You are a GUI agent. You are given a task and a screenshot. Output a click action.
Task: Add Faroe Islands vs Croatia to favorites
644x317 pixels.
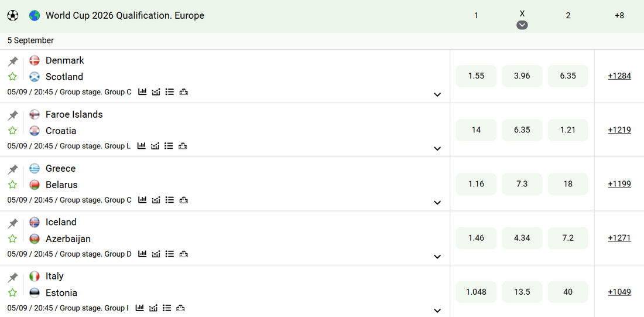[13, 130]
